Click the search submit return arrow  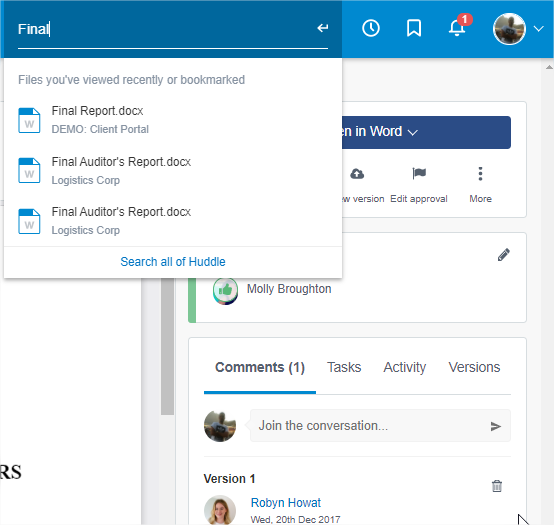pyautogui.click(x=323, y=28)
